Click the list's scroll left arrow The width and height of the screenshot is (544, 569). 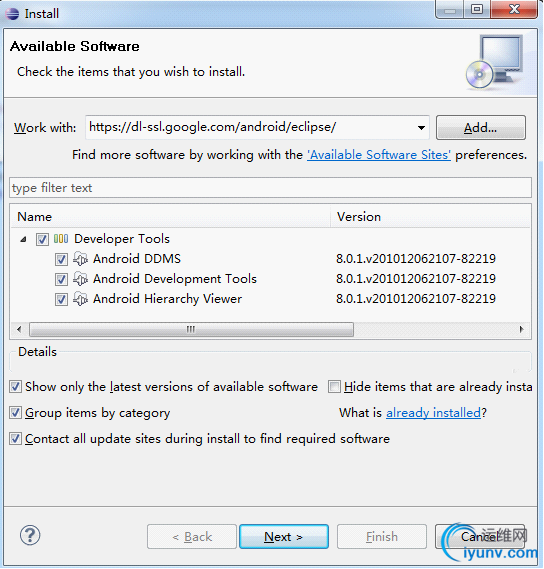pyautogui.click(x=19, y=329)
